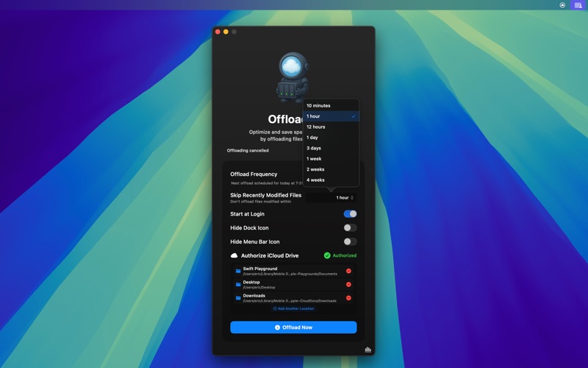The image size is (588, 368).
Task: Click the Downloads folder icon
Action: 238,298
